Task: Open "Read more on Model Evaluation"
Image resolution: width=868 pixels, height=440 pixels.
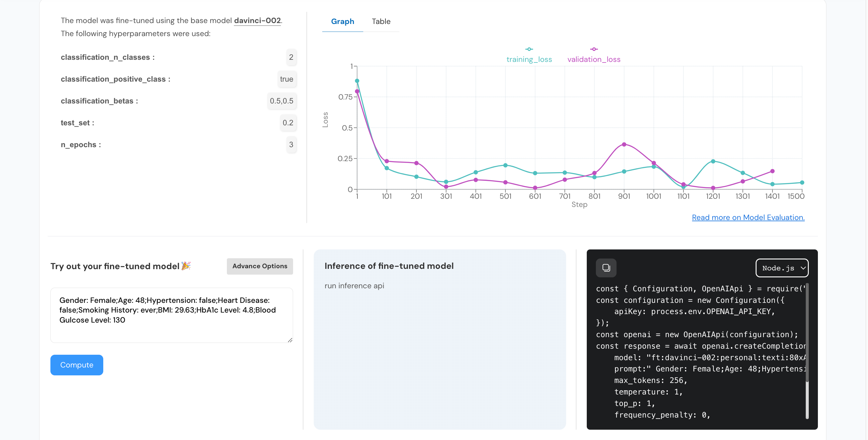Action: [x=748, y=218]
